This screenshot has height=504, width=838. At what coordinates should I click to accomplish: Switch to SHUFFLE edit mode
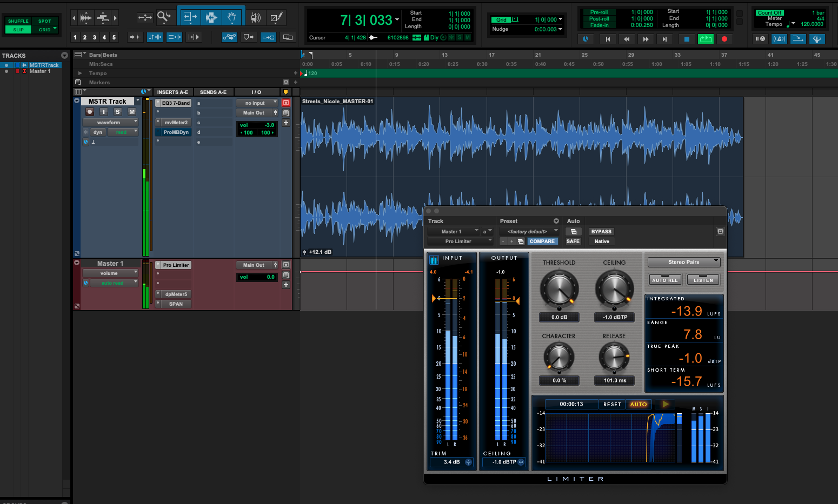18,21
